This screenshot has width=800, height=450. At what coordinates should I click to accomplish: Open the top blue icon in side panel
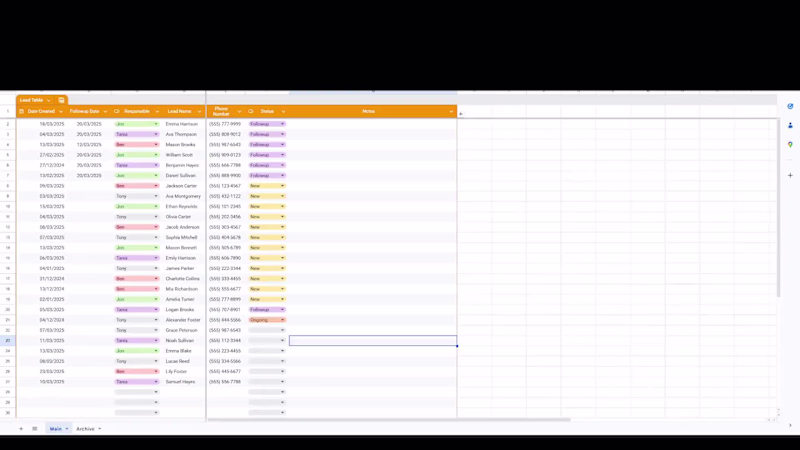[790, 106]
